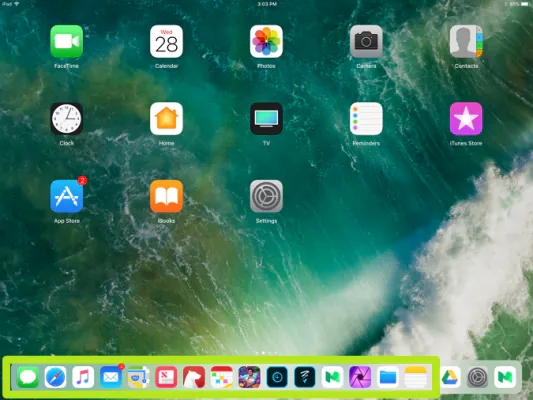The image size is (533, 400).
Task: Open Google Drive in dock recents
Action: tap(450, 377)
